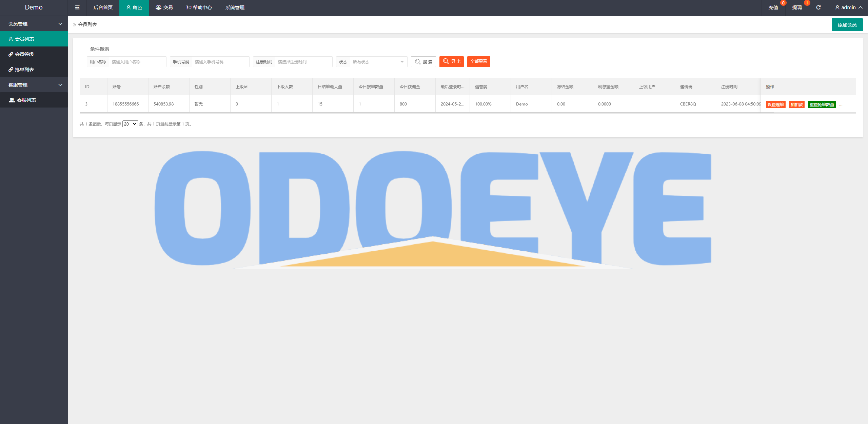The width and height of the screenshot is (868, 424).
Task: Click the 最后登录时间 cell 2024-05-2...
Action: 453,104
